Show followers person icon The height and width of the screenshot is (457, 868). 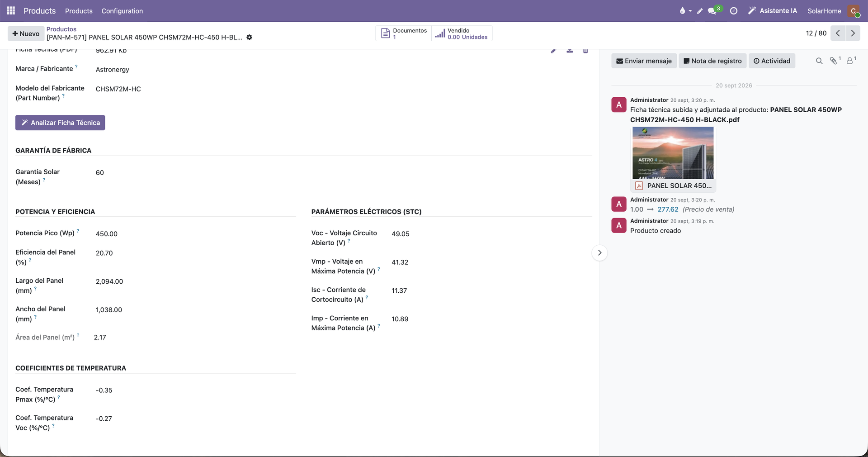click(851, 61)
